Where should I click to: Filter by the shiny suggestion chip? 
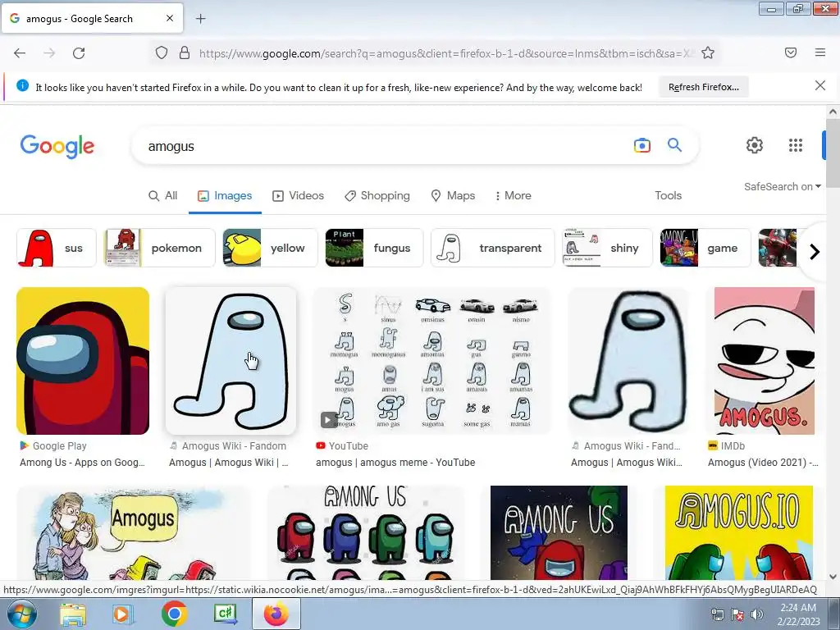click(x=607, y=248)
